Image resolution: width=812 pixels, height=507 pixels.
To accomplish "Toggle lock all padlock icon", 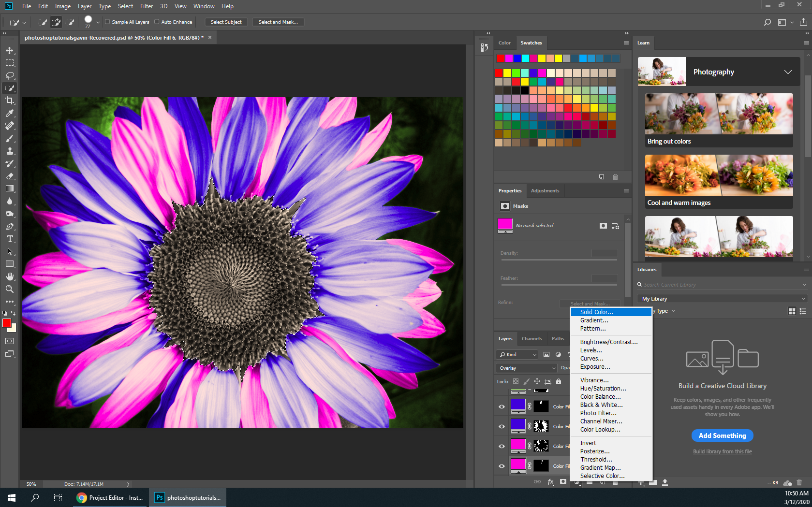I will point(559,381).
